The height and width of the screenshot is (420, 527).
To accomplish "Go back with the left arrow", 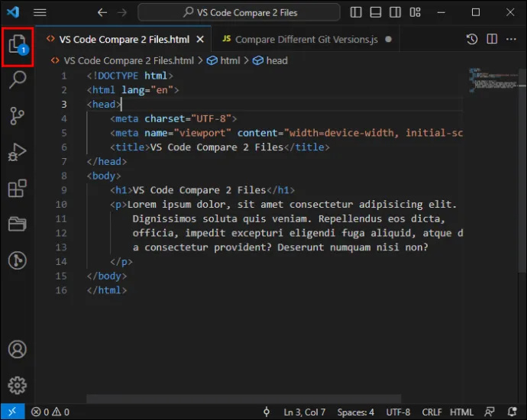I will click(x=102, y=13).
